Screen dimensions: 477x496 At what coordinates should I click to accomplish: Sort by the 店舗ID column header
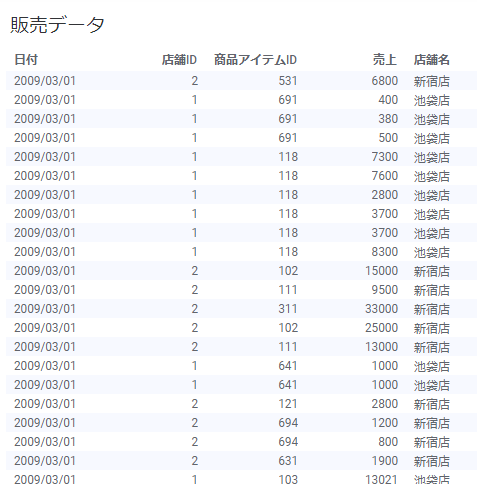point(179,60)
